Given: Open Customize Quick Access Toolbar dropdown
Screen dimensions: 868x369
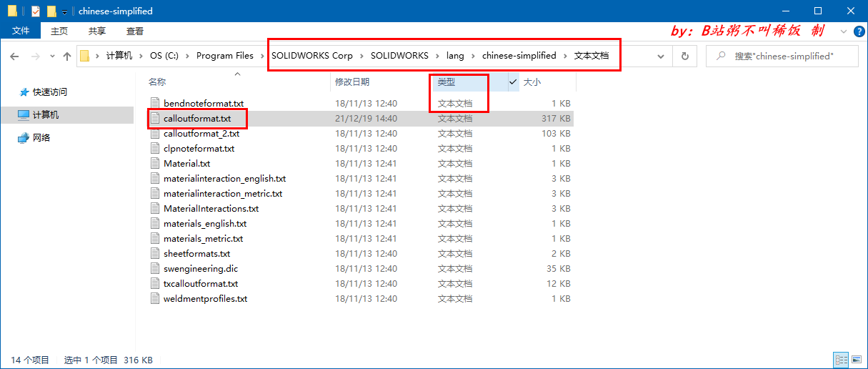Looking at the screenshot, I should pyautogui.click(x=64, y=11).
